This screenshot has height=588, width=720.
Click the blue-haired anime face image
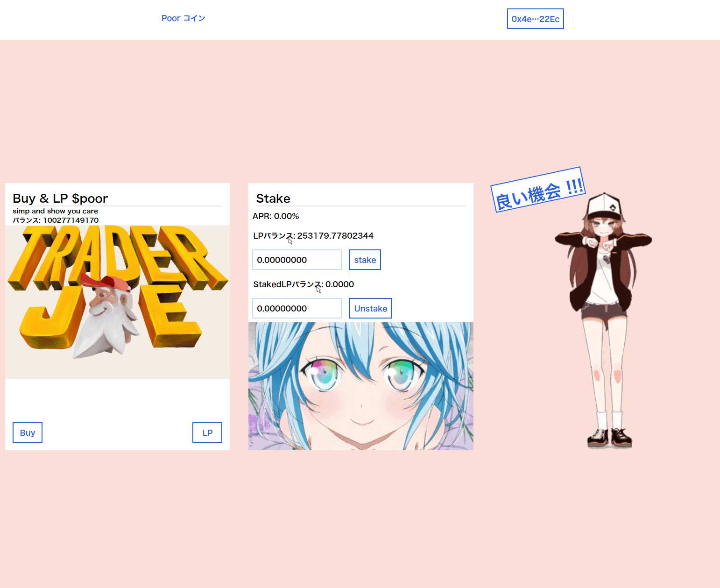tap(361, 386)
